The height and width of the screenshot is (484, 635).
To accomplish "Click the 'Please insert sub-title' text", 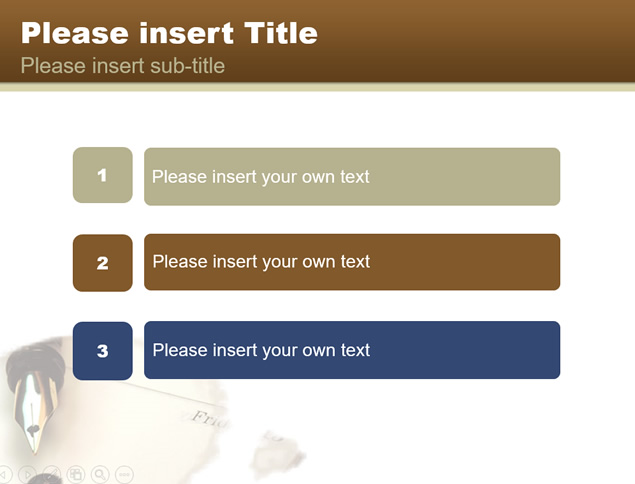I will tap(123, 66).
